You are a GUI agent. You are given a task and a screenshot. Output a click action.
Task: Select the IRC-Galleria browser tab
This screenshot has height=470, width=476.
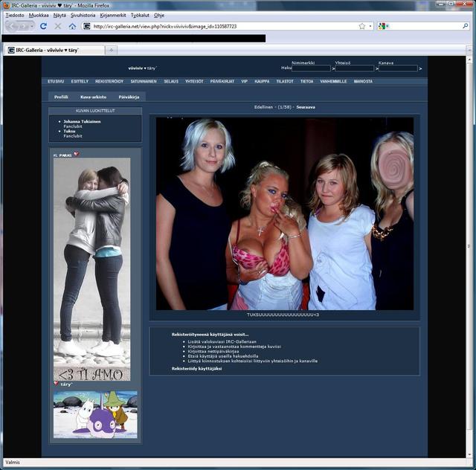(54, 50)
